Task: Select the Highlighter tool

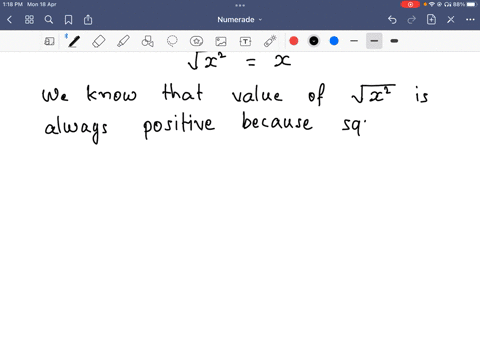Action: click(123, 41)
